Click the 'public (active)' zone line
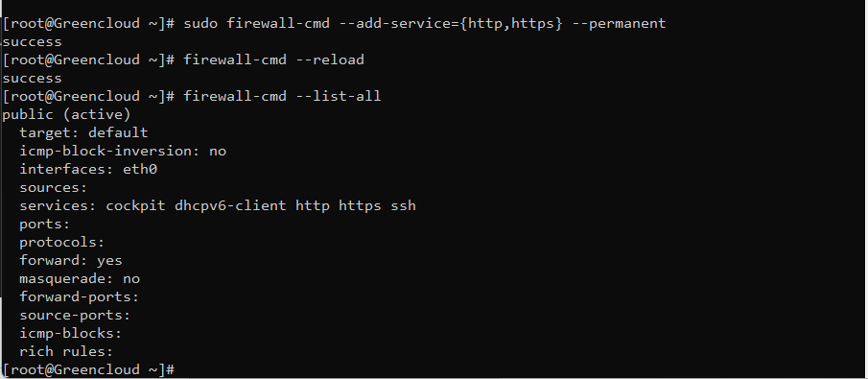This screenshot has height=379, width=868. click(66, 115)
